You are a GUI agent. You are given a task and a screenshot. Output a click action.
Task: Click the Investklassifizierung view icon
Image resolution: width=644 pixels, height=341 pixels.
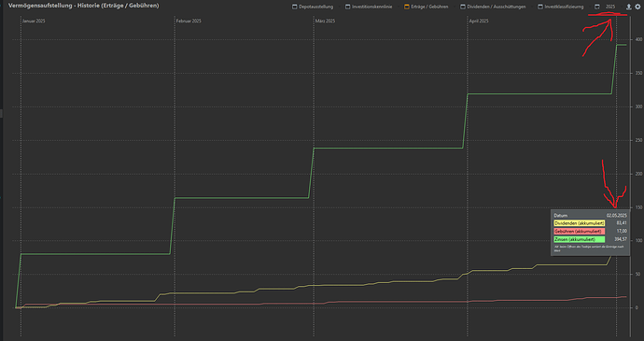(540, 7)
